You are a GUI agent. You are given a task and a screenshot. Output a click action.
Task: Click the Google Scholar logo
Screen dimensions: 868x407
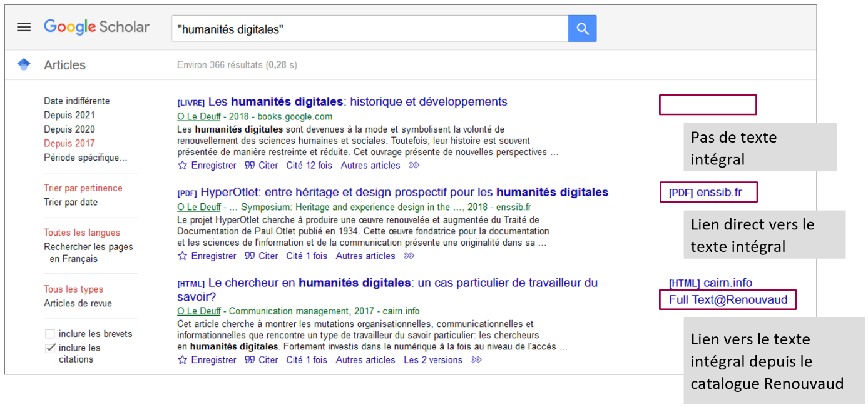tap(96, 28)
